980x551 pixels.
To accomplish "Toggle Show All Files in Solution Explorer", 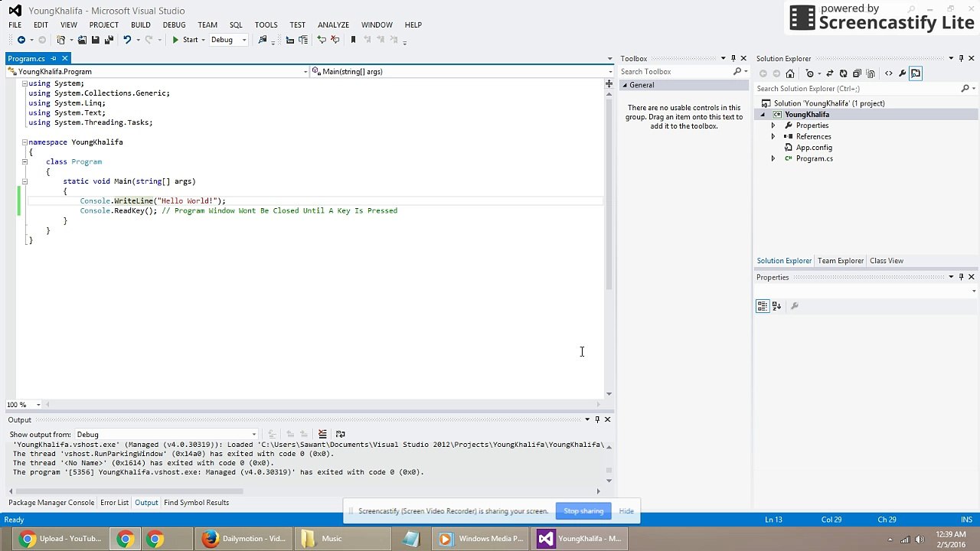I will (870, 73).
